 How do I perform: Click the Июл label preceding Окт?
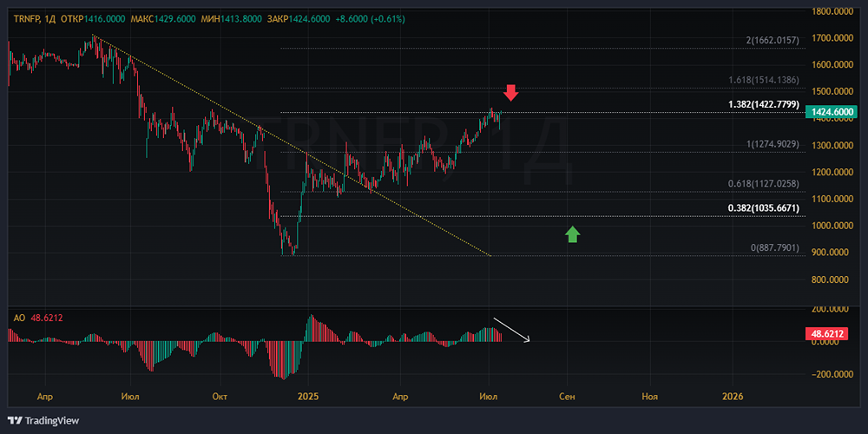click(131, 397)
